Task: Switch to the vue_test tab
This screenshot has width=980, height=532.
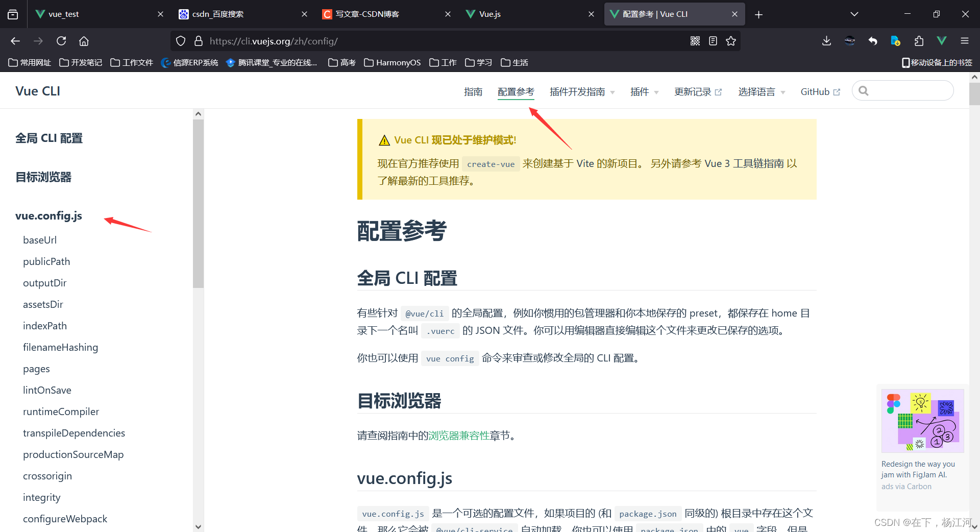Action: tap(100, 14)
